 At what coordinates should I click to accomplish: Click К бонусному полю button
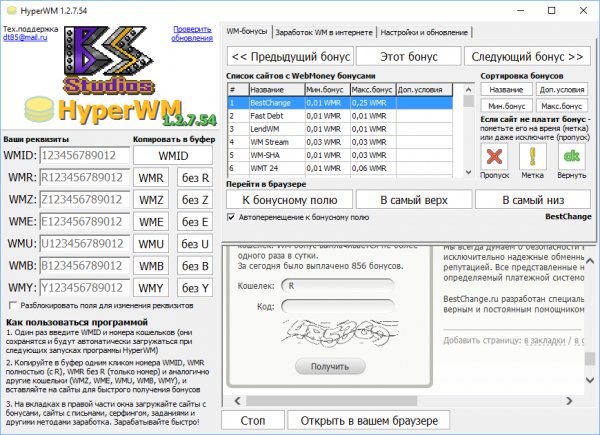coord(290,200)
